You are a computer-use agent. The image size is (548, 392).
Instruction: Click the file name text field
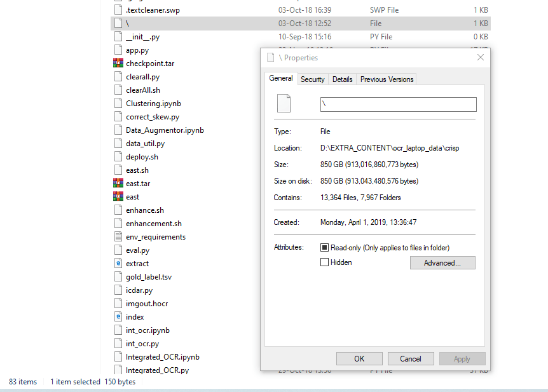pos(398,104)
